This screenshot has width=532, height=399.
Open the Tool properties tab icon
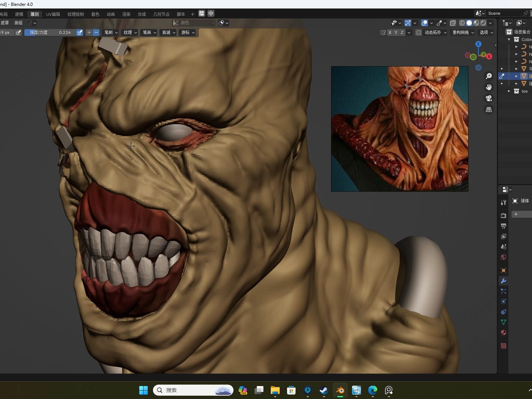pos(504,202)
